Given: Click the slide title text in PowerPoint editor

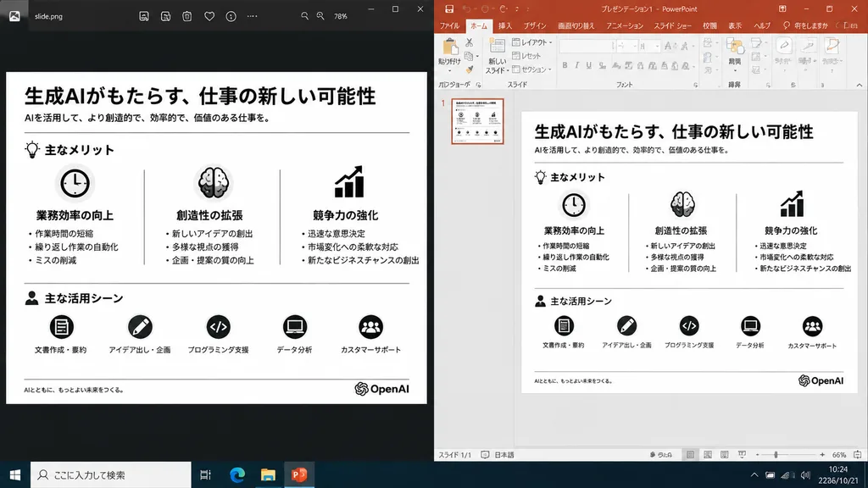Looking at the screenshot, I should click(674, 131).
